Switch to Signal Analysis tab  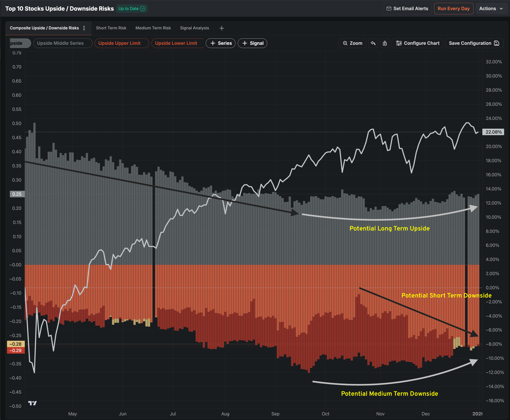coord(194,28)
